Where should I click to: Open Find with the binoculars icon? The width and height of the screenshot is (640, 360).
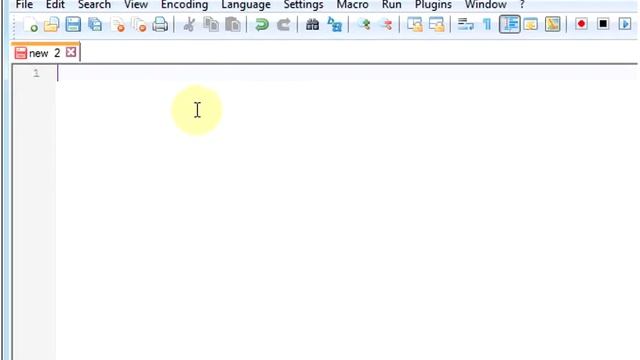[312, 24]
